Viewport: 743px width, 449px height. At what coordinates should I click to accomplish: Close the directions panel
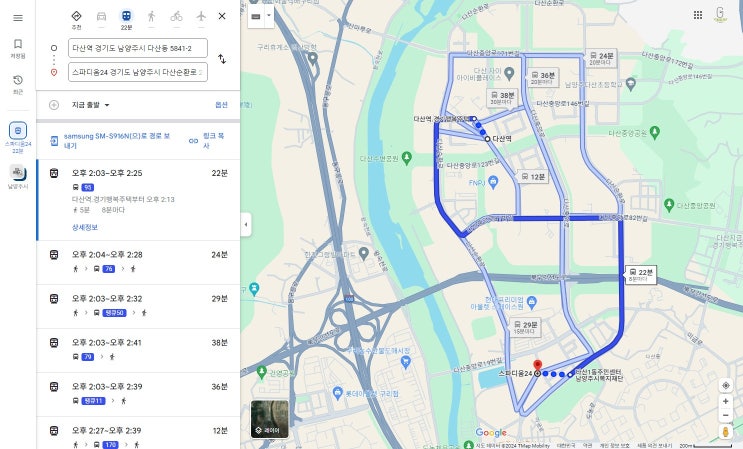(222, 16)
